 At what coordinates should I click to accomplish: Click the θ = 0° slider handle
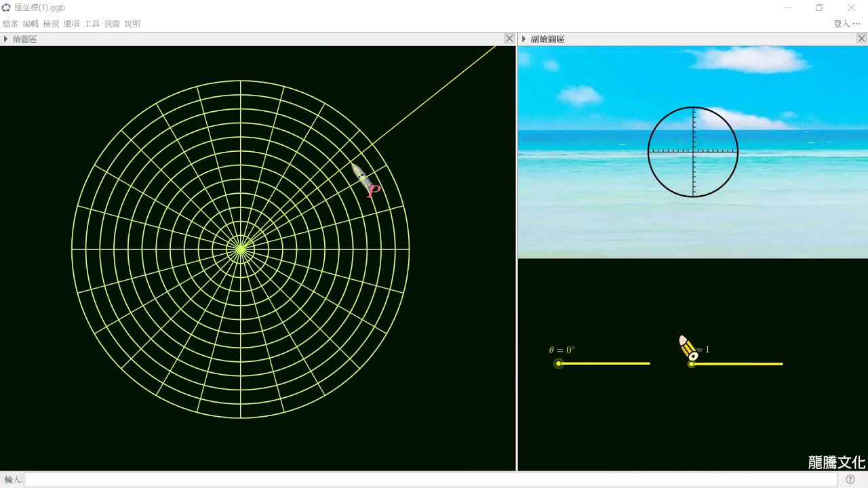pyautogui.click(x=558, y=364)
